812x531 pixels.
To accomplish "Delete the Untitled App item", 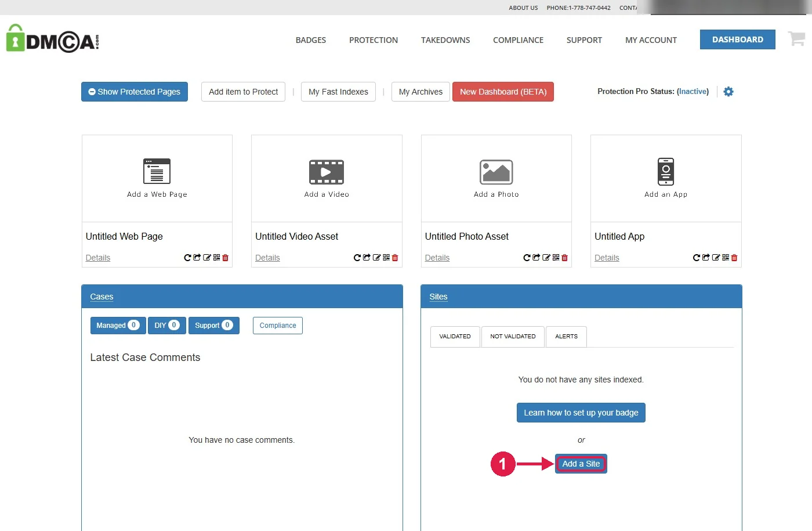I will [734, 258].
